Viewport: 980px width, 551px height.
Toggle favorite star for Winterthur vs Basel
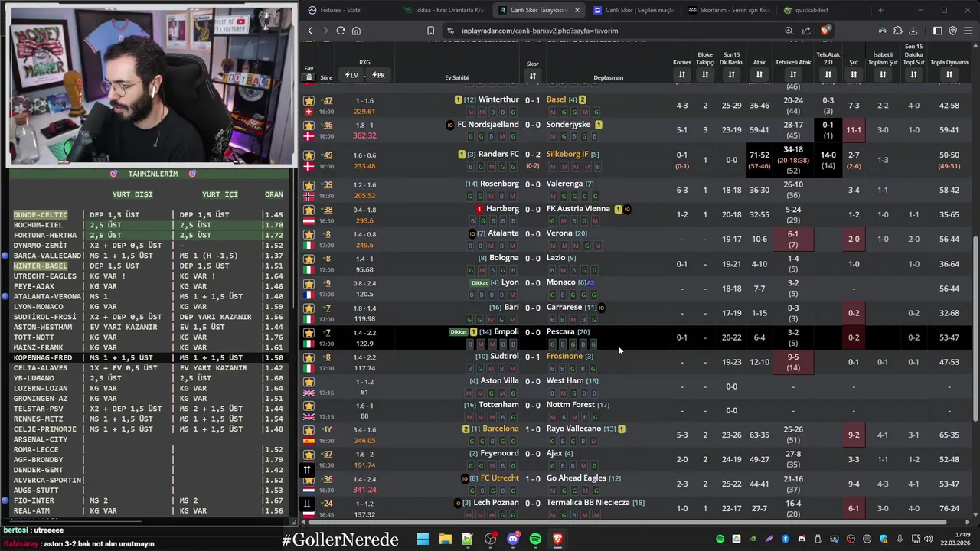309,100
